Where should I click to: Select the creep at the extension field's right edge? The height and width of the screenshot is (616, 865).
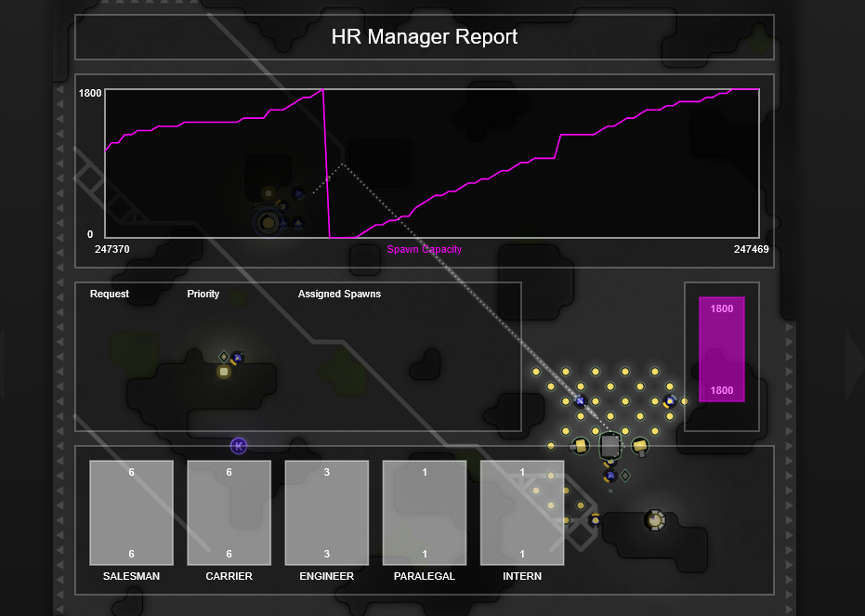tap(669, 401)
